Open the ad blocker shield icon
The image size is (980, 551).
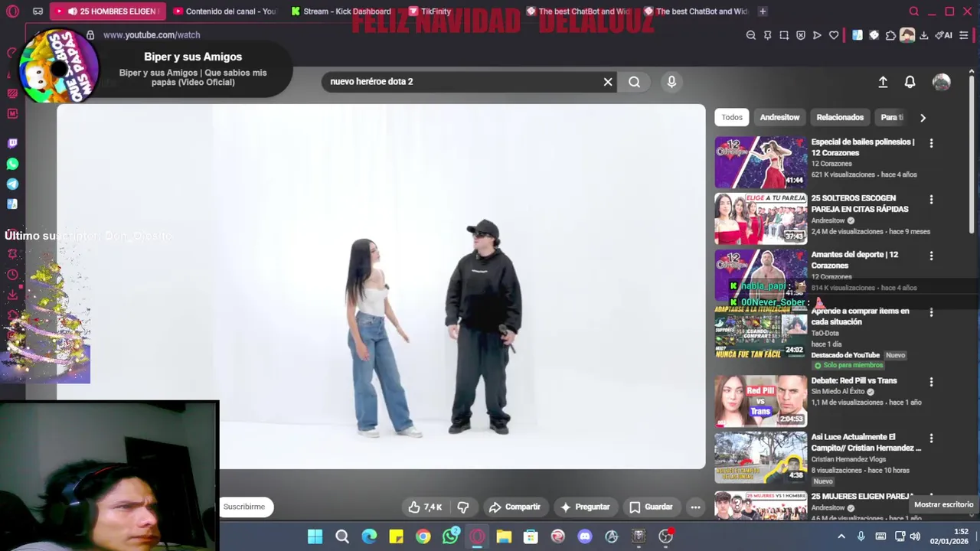801,35
